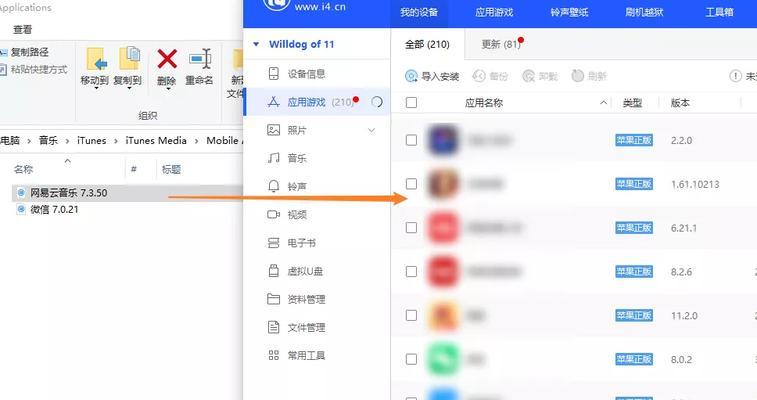Screen dimensions: 757x400
Task: Switch to 铃声壁纸 top tab
Action: [x=569, y=12]
